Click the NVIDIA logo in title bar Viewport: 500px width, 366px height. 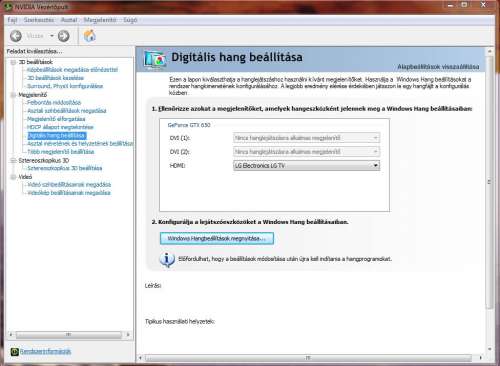(x=8, y=6)
